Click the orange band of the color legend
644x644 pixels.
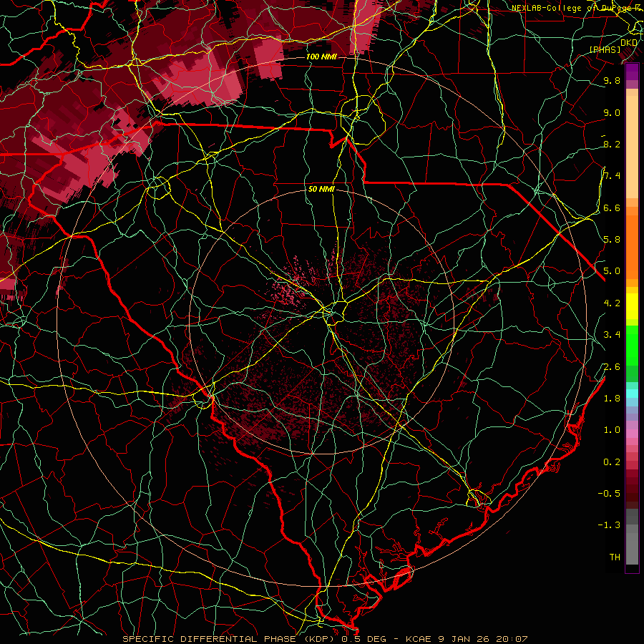[x=632, y=246]
